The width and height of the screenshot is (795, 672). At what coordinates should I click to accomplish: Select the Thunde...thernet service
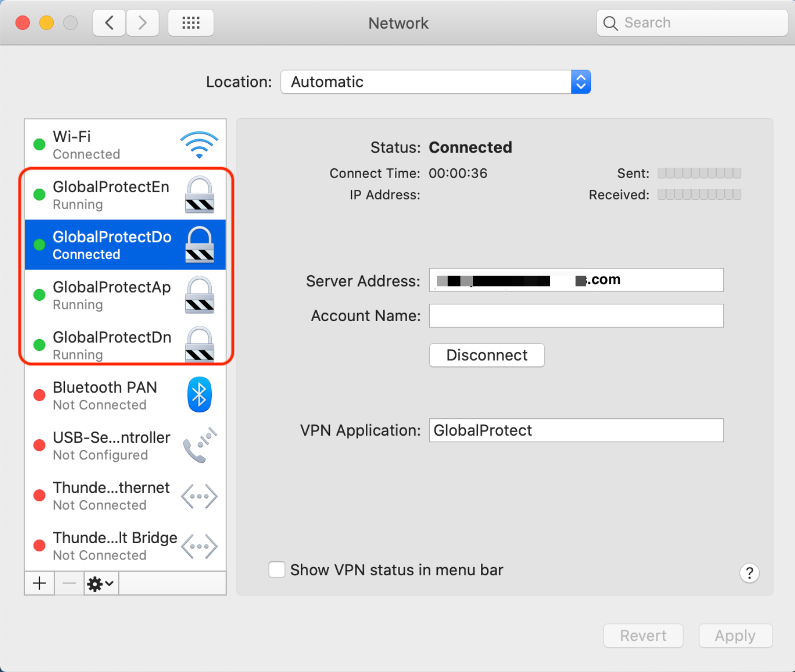coord(125,496)
